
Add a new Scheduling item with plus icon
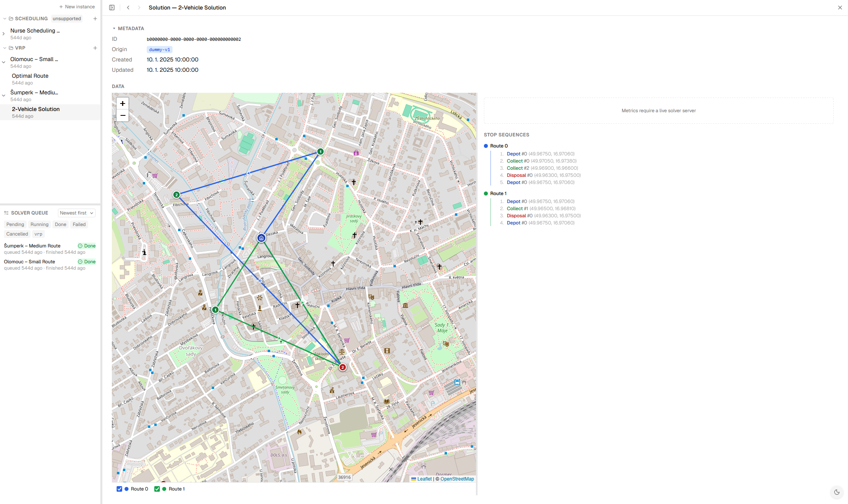pos(95,19)
